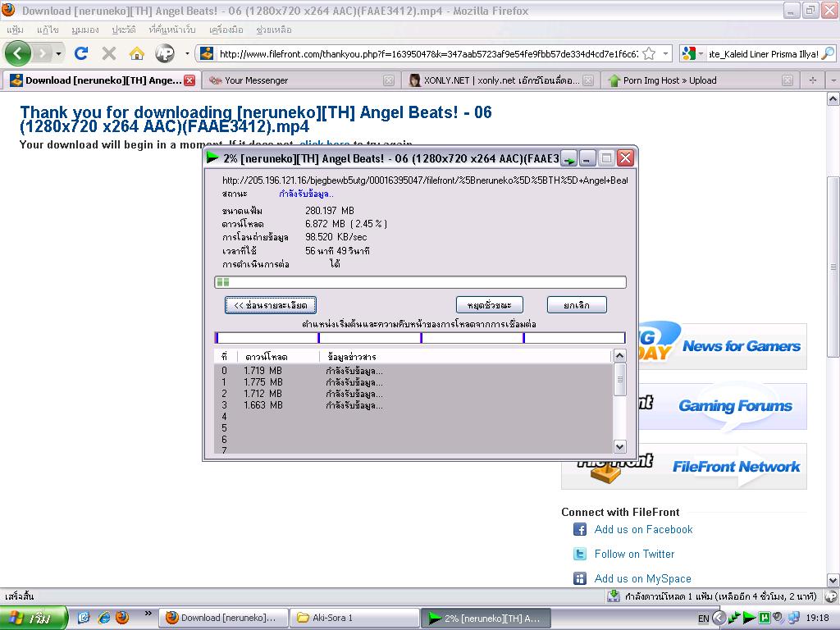This screenshot has height=630, width=840.
Task: Select connection row 2 with 1.712 MB
Action: (x=413, y=394)
